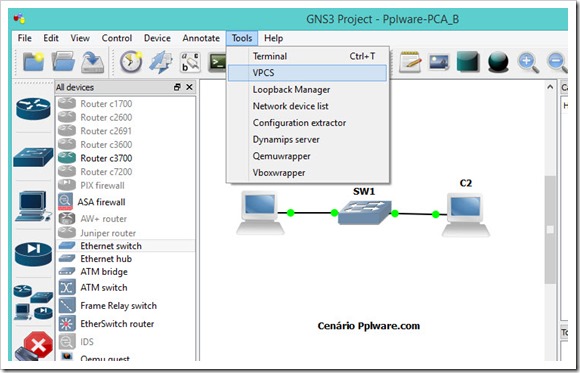Launch Configuration extractor from menu
This screenshot has width=580, height=373.
[x=308, y=123]
